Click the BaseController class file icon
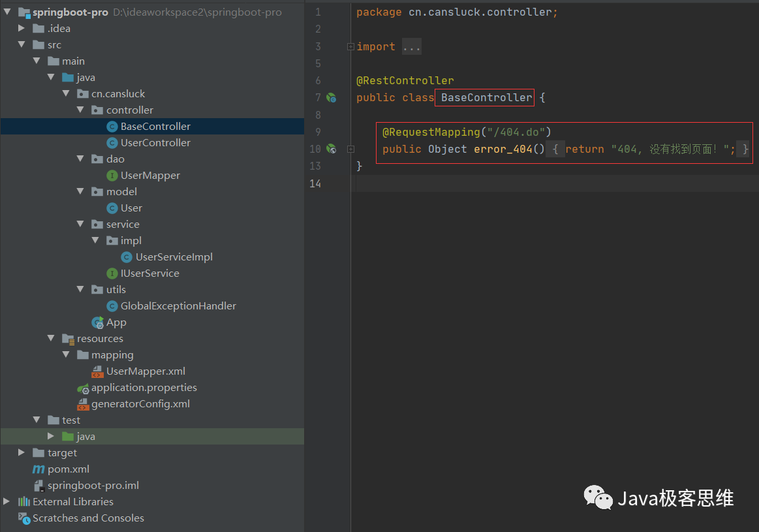Viewport: 759px width, 532px height. coord(112,127)
